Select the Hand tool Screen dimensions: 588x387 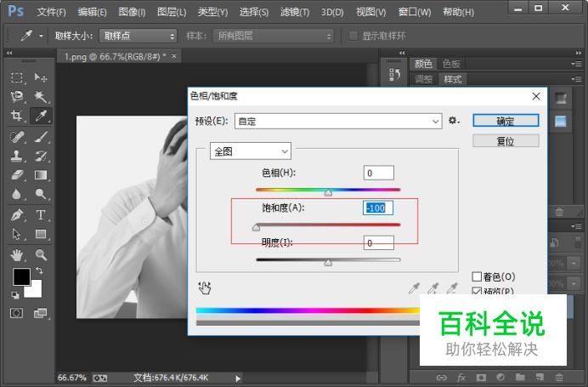pos(16,255)
